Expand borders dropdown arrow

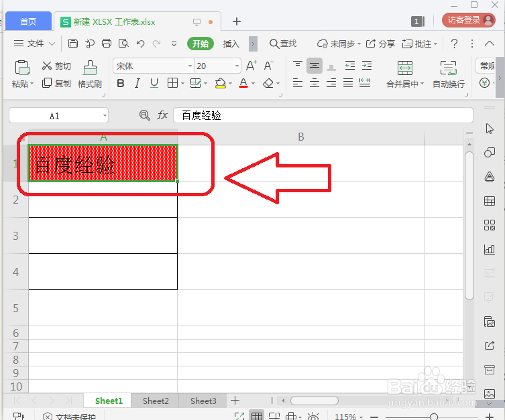click(x=182, y=84)
